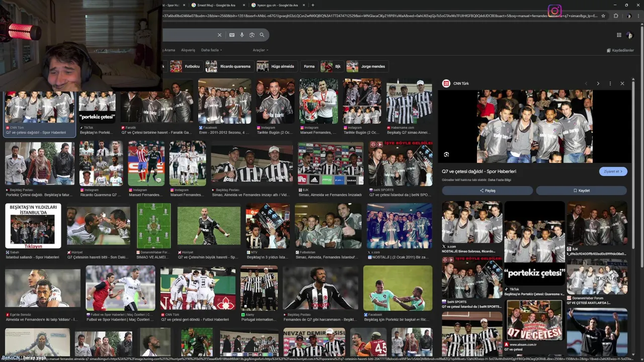This screenshot has height=362, width=644.
Task: Click the CNN Türk source logo
Action: pos(446,83)
